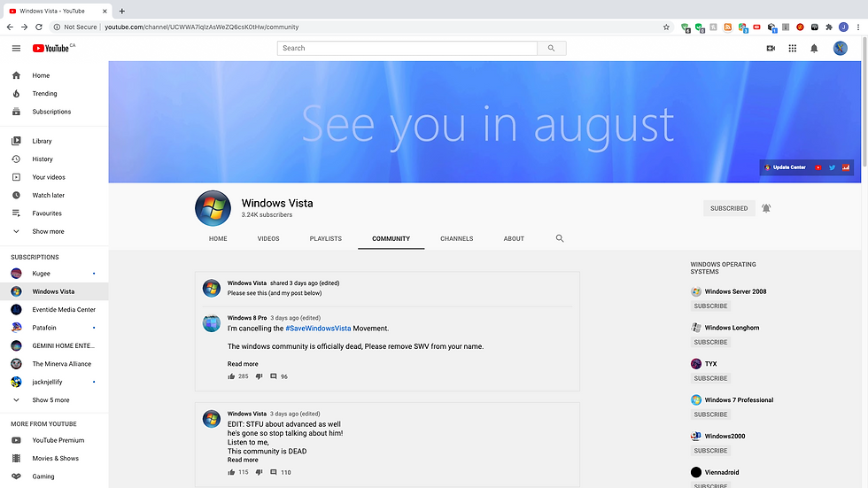Go back in browser
The width and height of the screenshot is (868, 488).
tap(10, 27)
